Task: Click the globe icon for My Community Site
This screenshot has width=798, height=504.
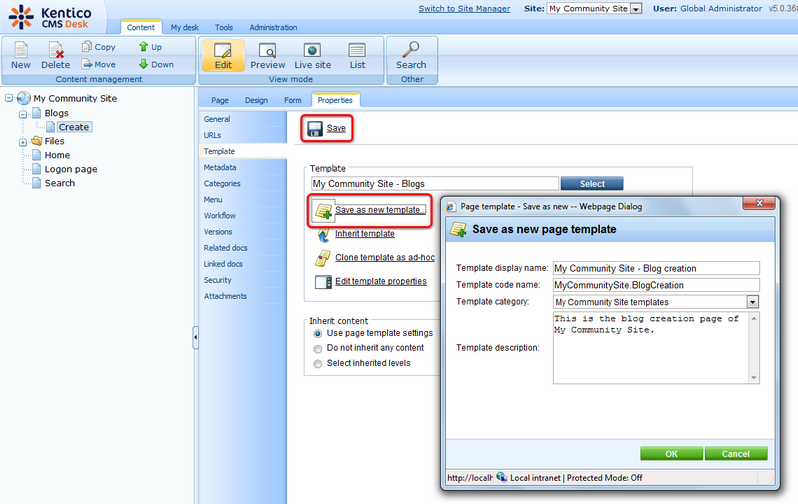Action: coord(23,98)
